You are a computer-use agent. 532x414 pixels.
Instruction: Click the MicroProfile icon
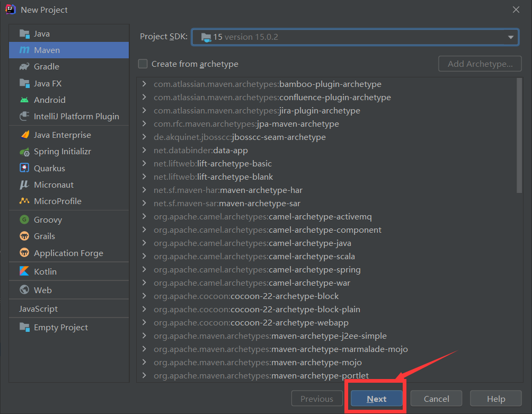24,201
